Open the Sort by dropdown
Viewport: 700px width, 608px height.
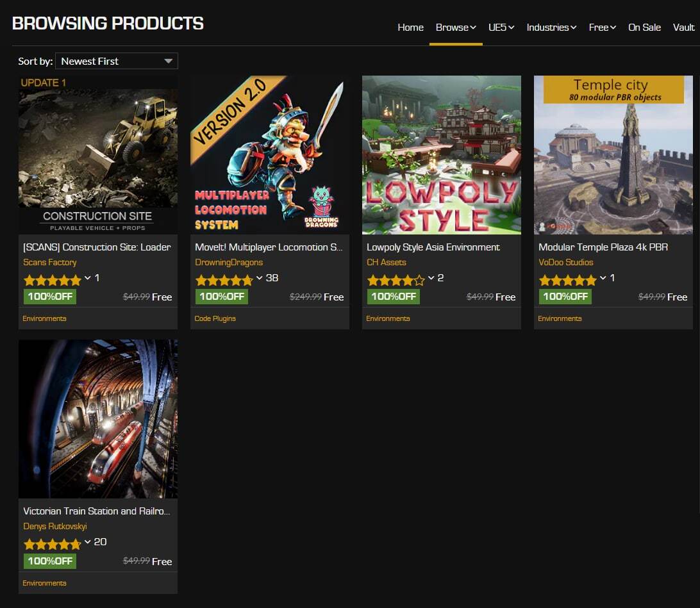click(x=116, y=61)
